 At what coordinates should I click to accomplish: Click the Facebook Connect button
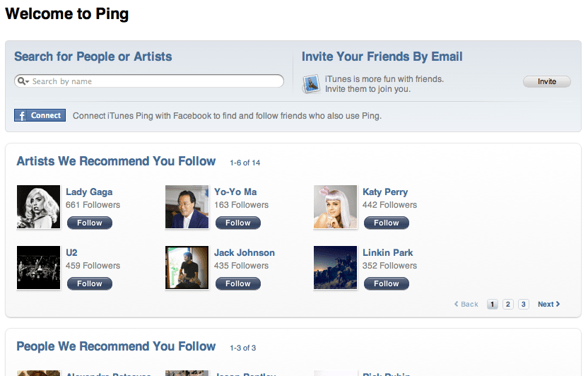tap(40, 115)
